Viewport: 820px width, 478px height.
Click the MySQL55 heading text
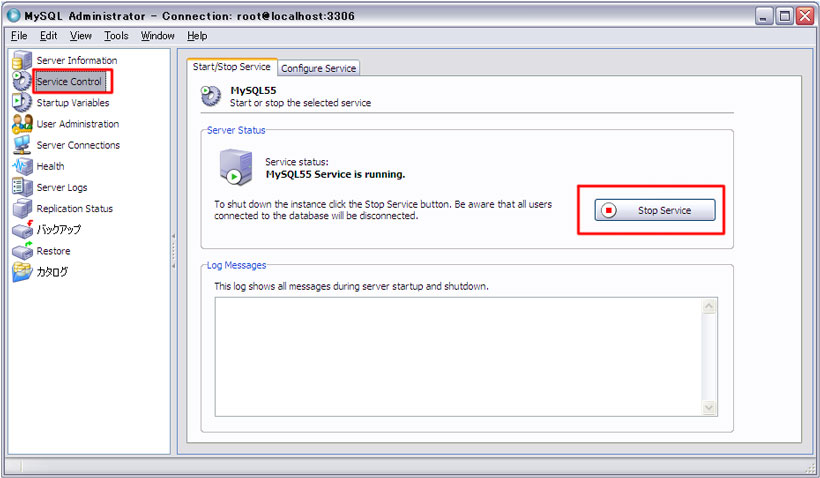tap(253, 90)
